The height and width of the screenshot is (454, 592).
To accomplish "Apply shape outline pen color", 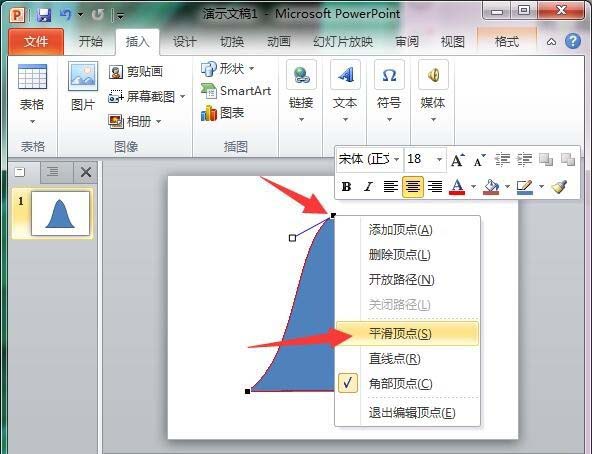I will [525, 187].
